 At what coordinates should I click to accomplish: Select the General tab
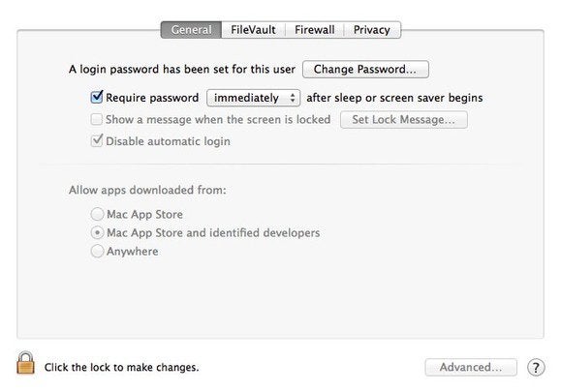(x=192, y=30)
